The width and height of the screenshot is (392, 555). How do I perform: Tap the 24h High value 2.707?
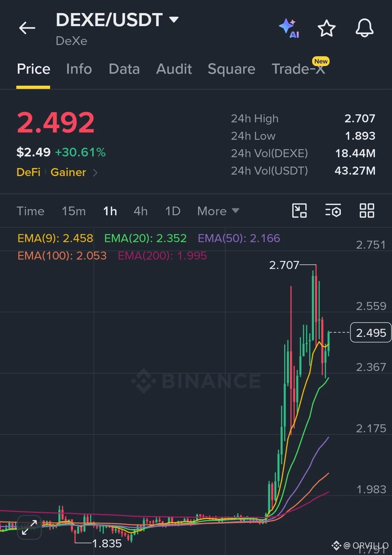[x=360, y=118]
